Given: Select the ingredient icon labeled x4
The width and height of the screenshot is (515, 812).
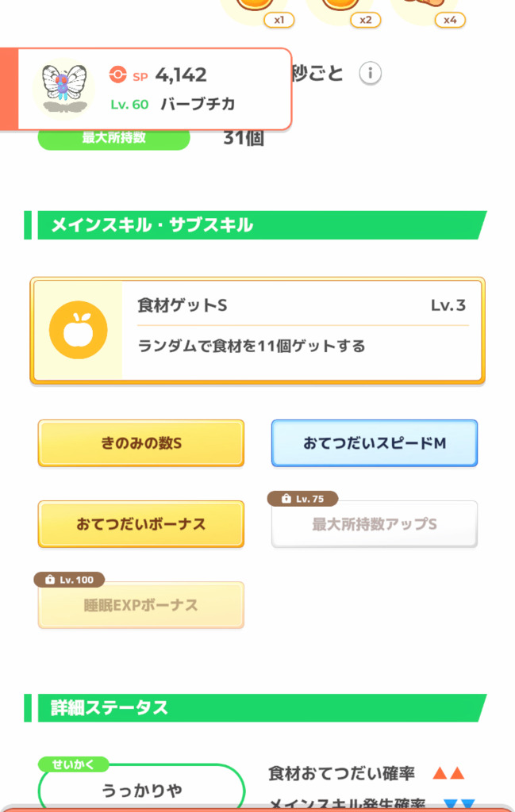Looking at the screenshot, I should coord(432,6).
